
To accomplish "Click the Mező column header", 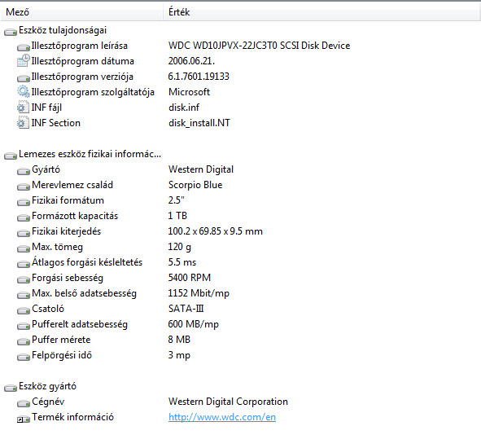I will click(81, 12).
